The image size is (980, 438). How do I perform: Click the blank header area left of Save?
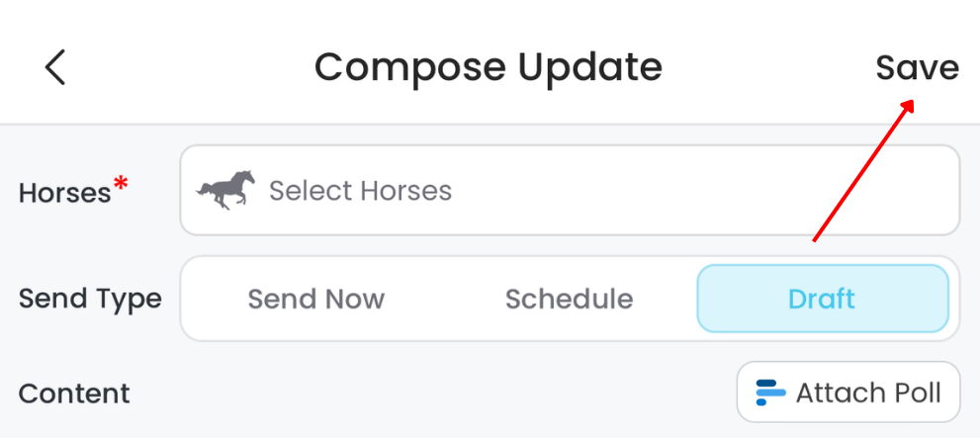point(771,67)
